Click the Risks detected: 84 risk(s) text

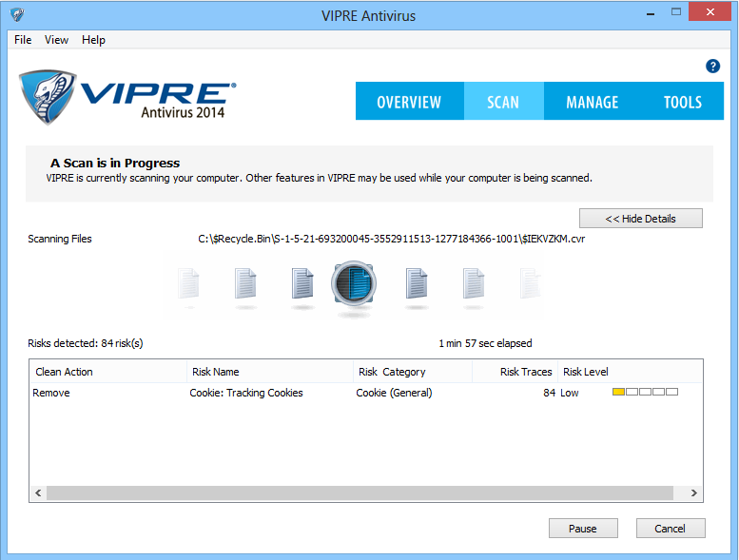86,343
